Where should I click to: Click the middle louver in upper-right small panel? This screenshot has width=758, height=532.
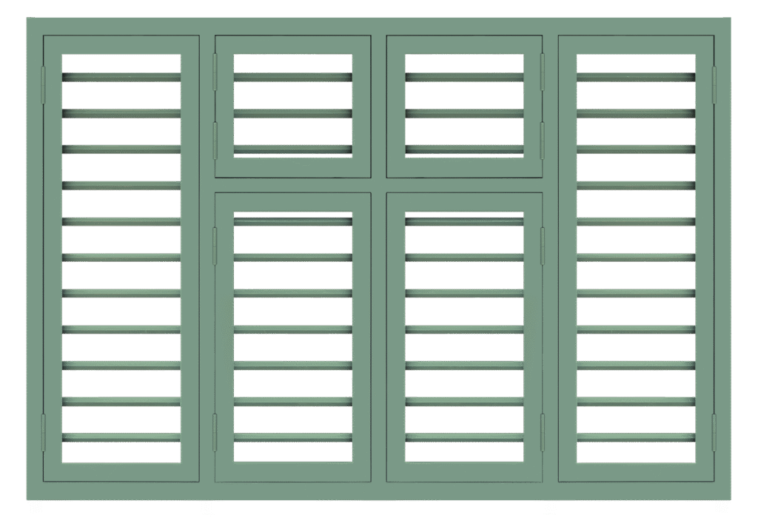coord(464,113)
